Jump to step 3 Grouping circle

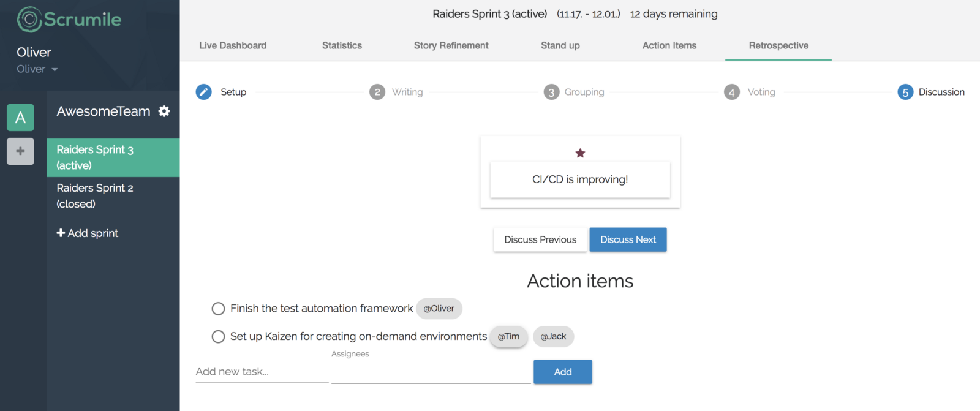tap(551, 92)
